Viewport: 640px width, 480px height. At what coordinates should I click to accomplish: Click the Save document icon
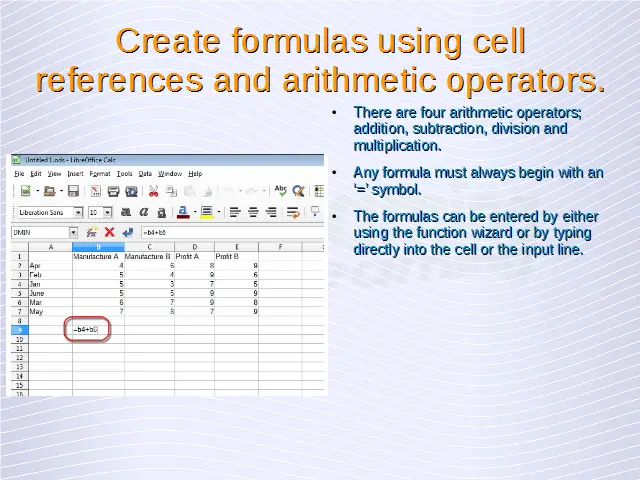click(74, 191)
